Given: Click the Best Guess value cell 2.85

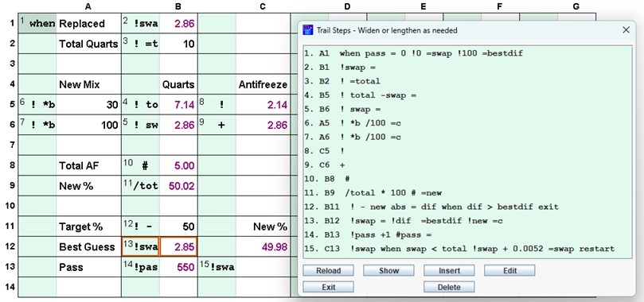Looking at the screenshot, I should 178,246.
